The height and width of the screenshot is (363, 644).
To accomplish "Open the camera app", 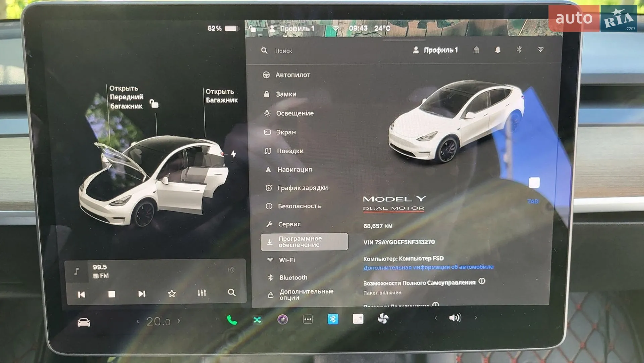I will 282,319.
